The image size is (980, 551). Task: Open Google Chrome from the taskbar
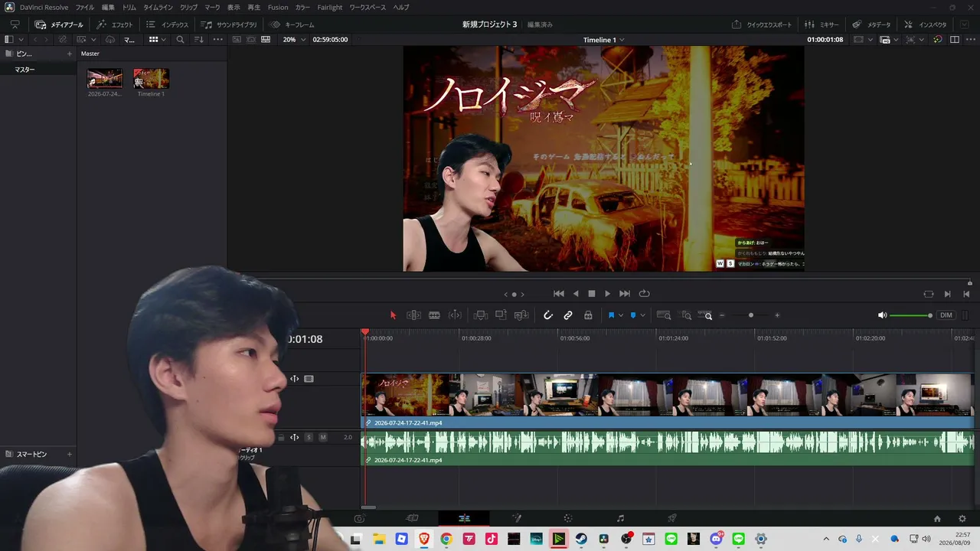point(446,540)
